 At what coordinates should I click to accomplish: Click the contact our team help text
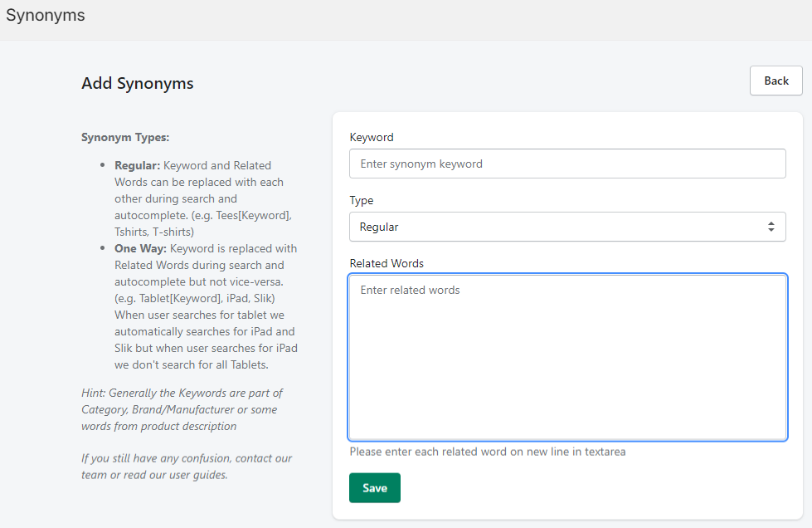pos(187,467)
